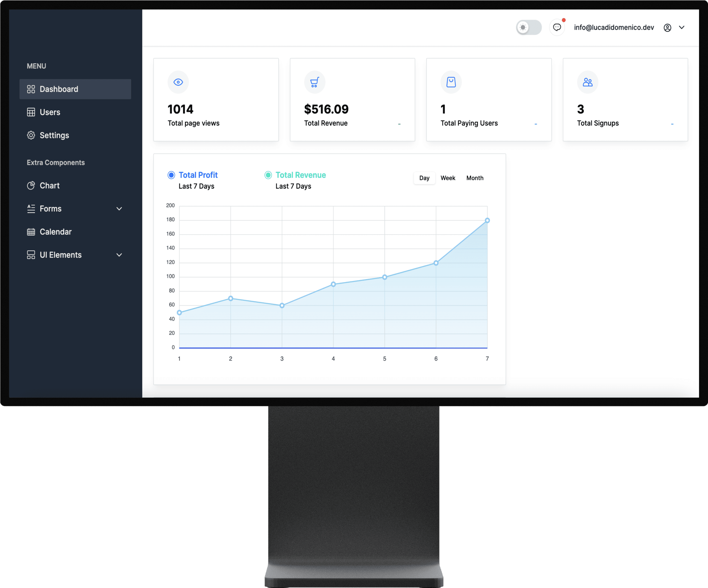Toggle the Total Revenue series indicator
This screenshot has width=708, height=588.
click(268, 175)
